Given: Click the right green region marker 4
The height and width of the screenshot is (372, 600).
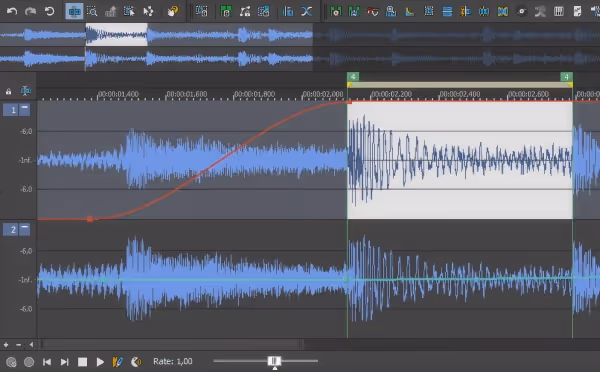Looking at the screenshot, I should click(x=566, y=77).
